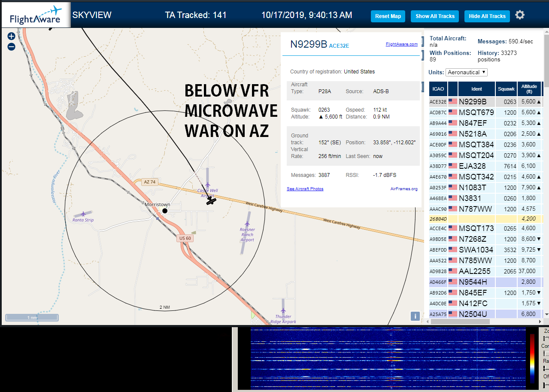Click the US 60 highway shield
Screen dimensions: 549x392
tap(185, 238)
